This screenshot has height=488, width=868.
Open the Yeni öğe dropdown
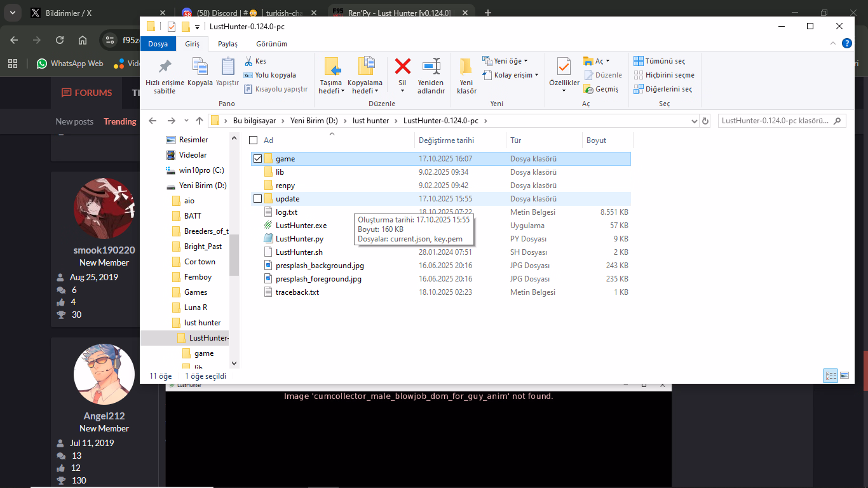click(506, 61)
